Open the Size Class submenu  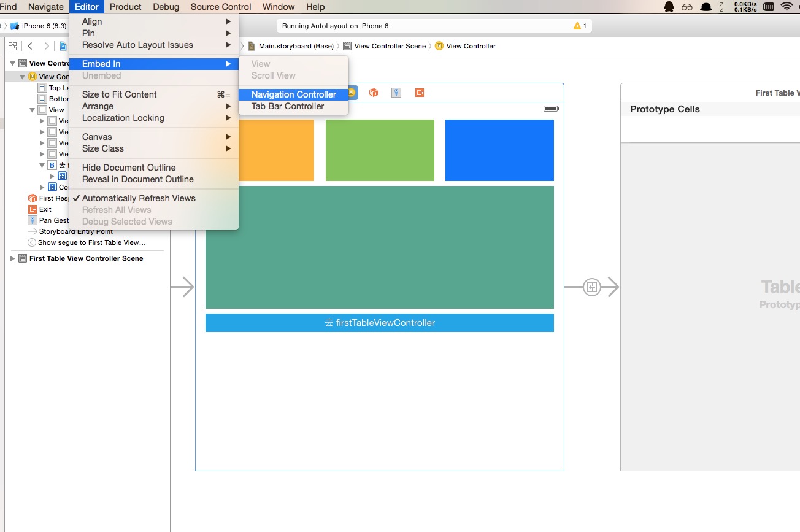(x=153, y=148)
